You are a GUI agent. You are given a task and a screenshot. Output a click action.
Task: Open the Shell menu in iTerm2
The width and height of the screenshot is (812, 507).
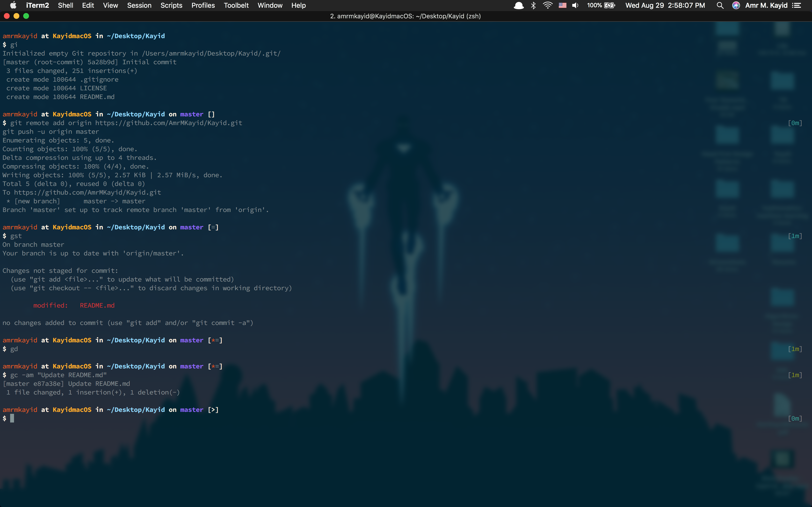click(x=66, y=5)
